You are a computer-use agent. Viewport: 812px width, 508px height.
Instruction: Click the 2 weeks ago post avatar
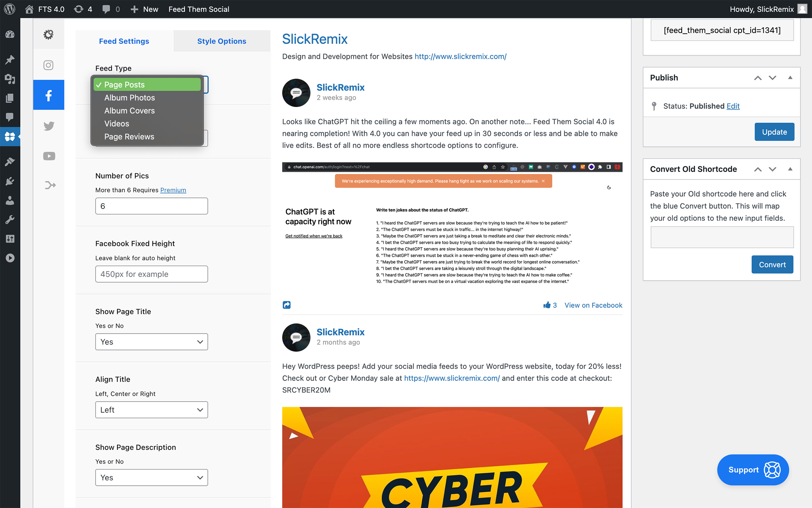tap(296, 93)
